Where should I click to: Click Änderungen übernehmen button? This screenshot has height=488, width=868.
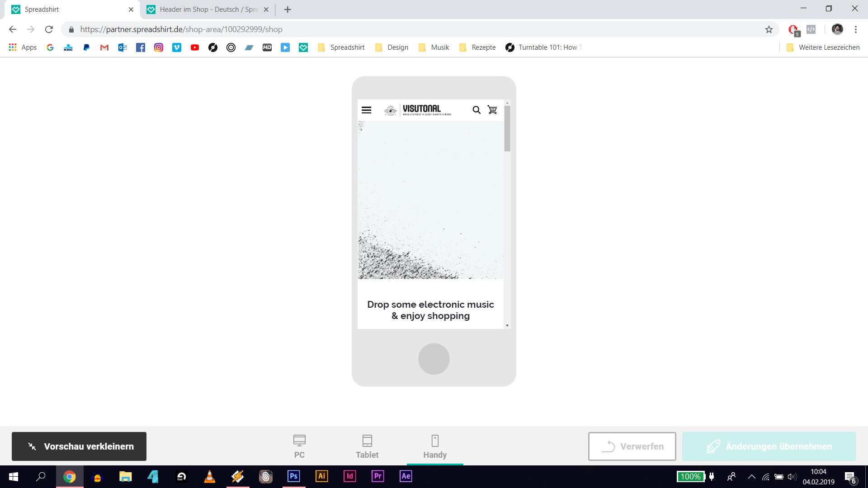[769, 446]
